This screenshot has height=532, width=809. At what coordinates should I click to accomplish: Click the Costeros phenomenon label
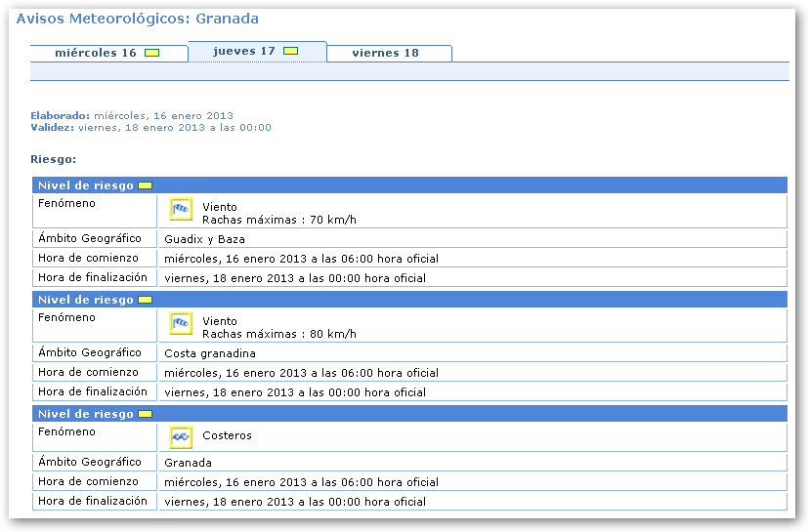click(x=227, y=435)
